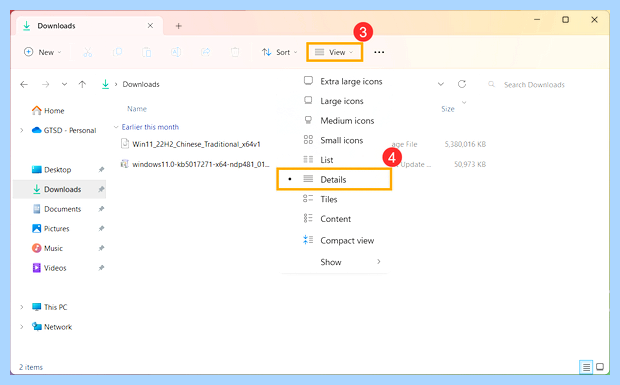Sort by Size column header
620x385 pixels.
click(x=448, y=109)
